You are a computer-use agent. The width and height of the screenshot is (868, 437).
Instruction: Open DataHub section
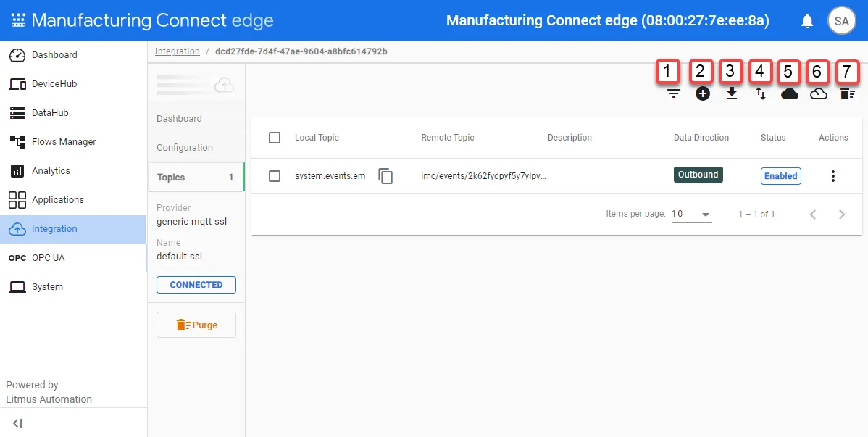(x=73, y=113)
